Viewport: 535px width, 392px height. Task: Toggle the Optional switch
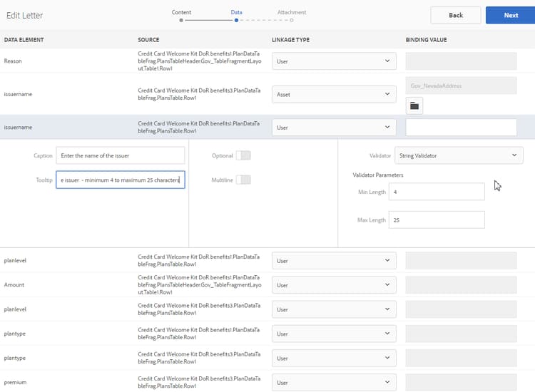coord(243,155)
